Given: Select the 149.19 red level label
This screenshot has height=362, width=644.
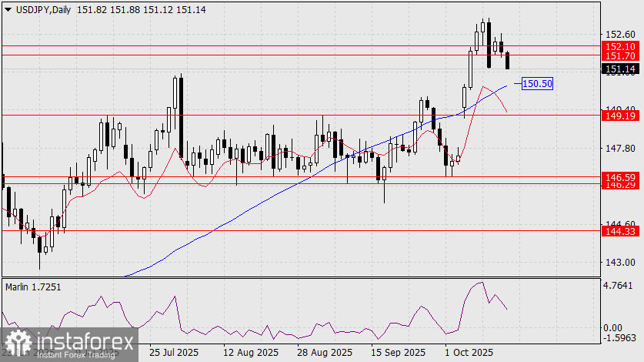Looking at the screenshot, I should (620, 116).
